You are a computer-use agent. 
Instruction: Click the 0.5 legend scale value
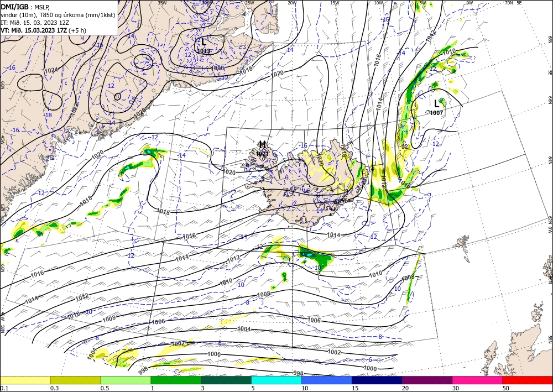coord(105,388)
